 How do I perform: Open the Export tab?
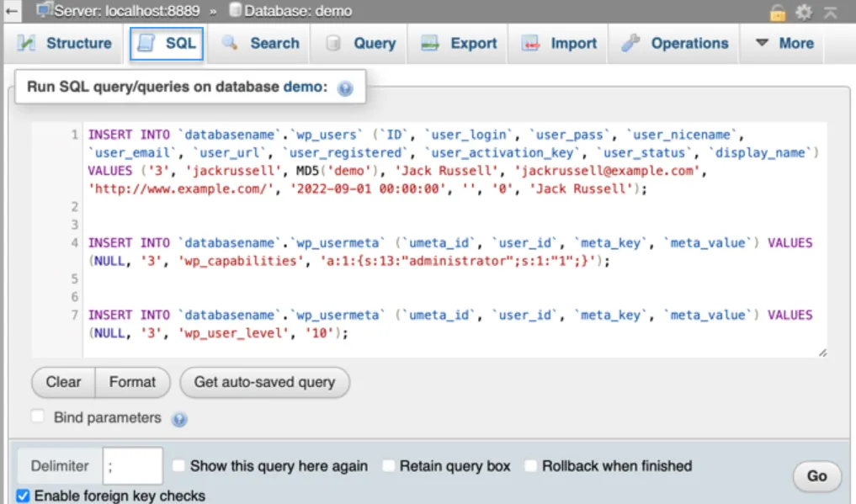pyautogui.click(x=459, y=43)
